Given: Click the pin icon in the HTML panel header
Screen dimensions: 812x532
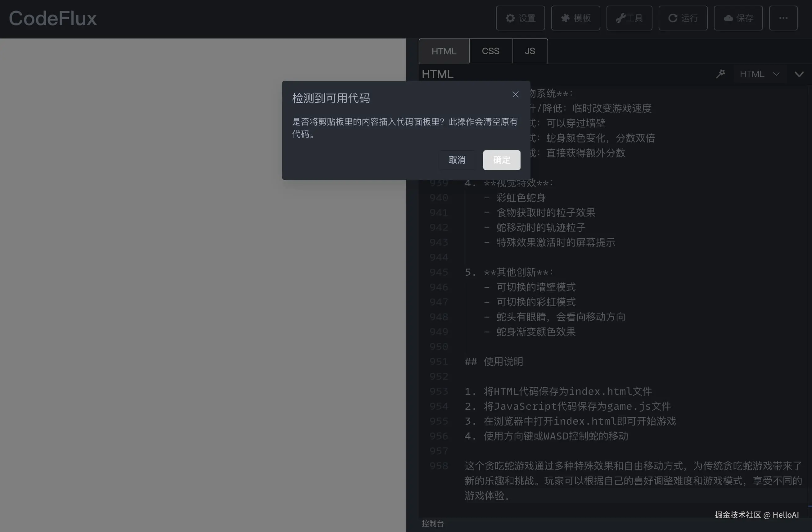Looking at the screenshot, I should point(720,74).
